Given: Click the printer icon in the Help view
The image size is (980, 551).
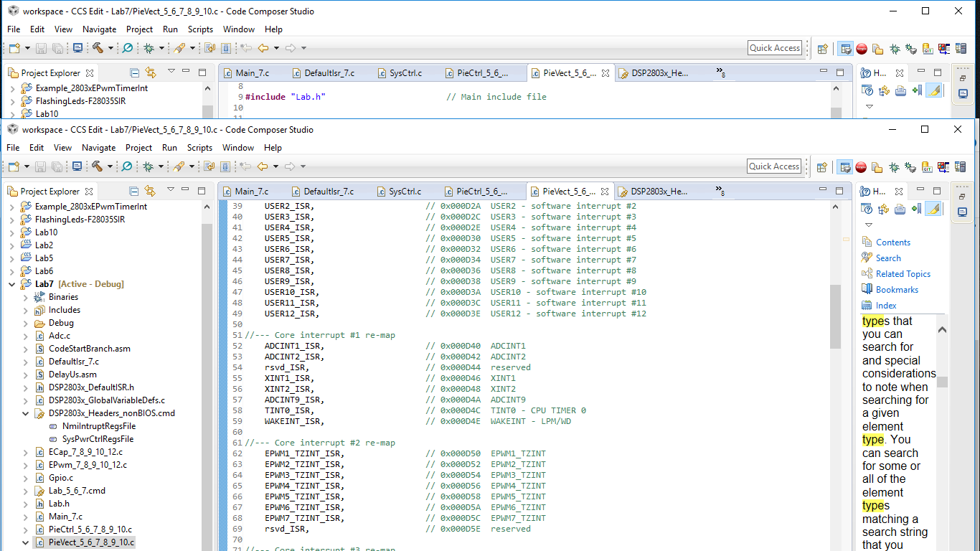Looking at the screenshot, I should [900, 209].
